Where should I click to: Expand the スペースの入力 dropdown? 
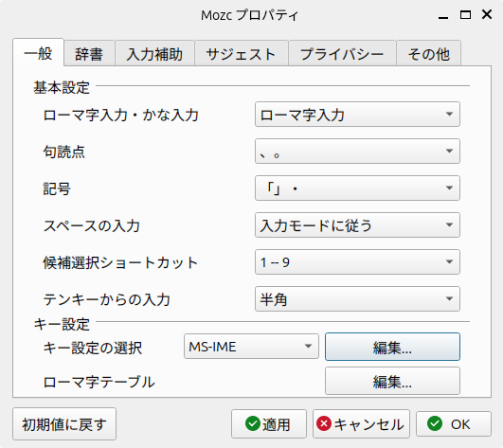[x=357, y=224]
